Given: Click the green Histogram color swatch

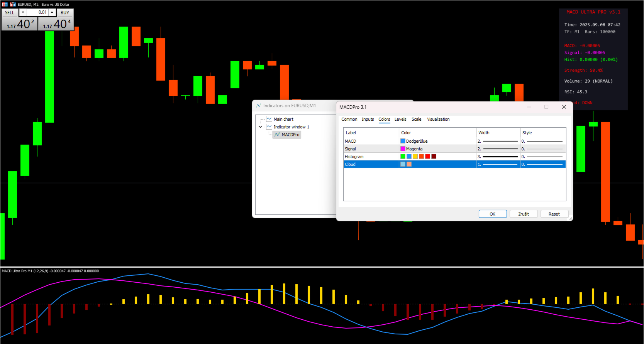Looking at the screenshot, I should pos(403,157).
